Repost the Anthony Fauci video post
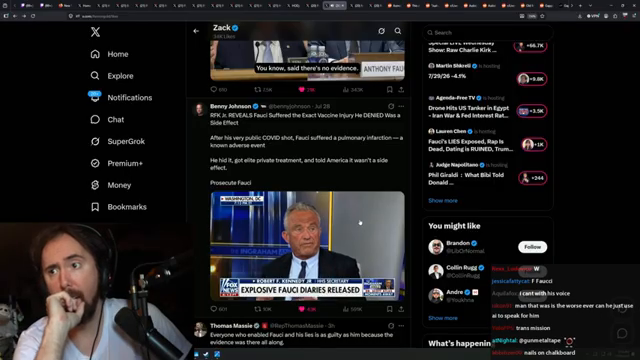The width and height of the screenshot is (640, 360). (263, 89)
